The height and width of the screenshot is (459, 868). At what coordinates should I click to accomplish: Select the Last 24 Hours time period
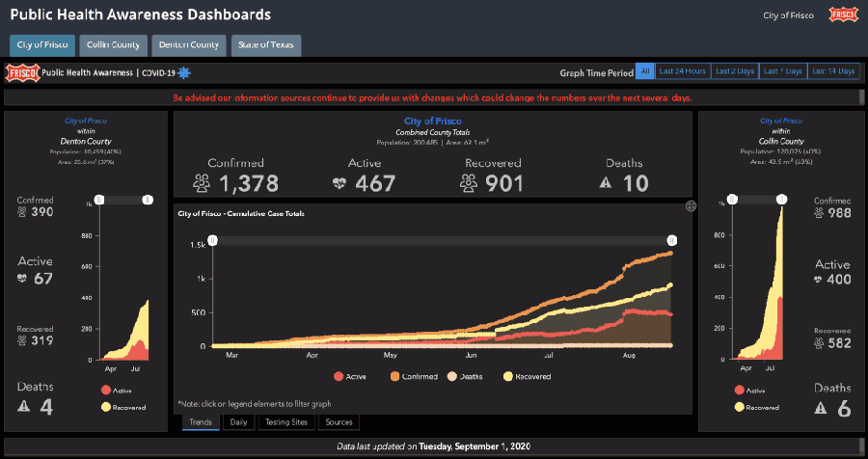point(683,71)
